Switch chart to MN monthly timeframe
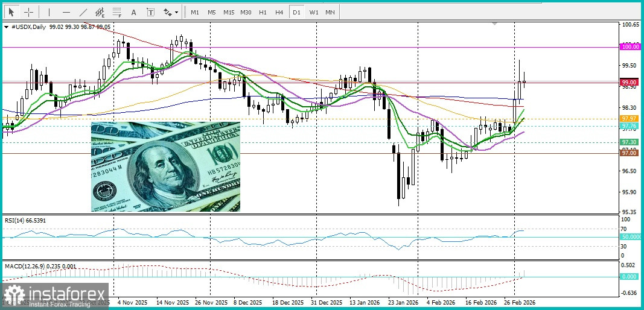644x310 pixels. point(330,12)
